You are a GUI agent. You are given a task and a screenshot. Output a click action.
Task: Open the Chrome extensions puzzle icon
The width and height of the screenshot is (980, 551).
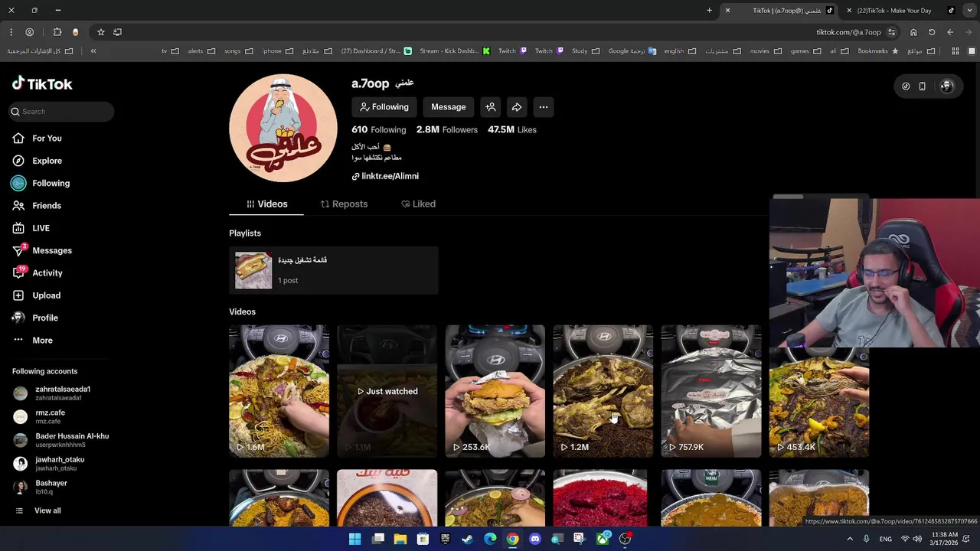tap(57, 32)
